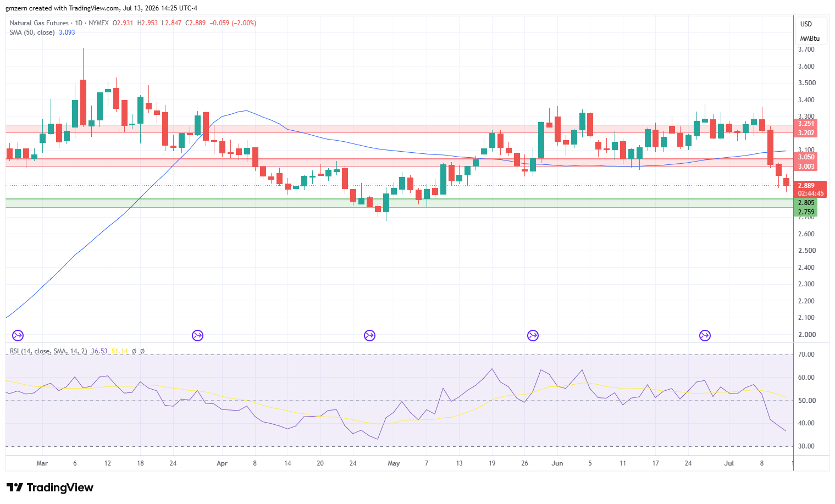Click the high value H2.953
Viewport: 835px width, 504px height.
tap(147, 23)
